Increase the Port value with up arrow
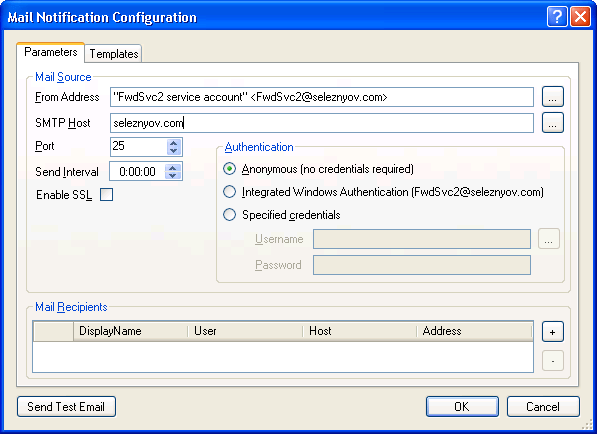597x434 pixels. (x=174, y=143)
